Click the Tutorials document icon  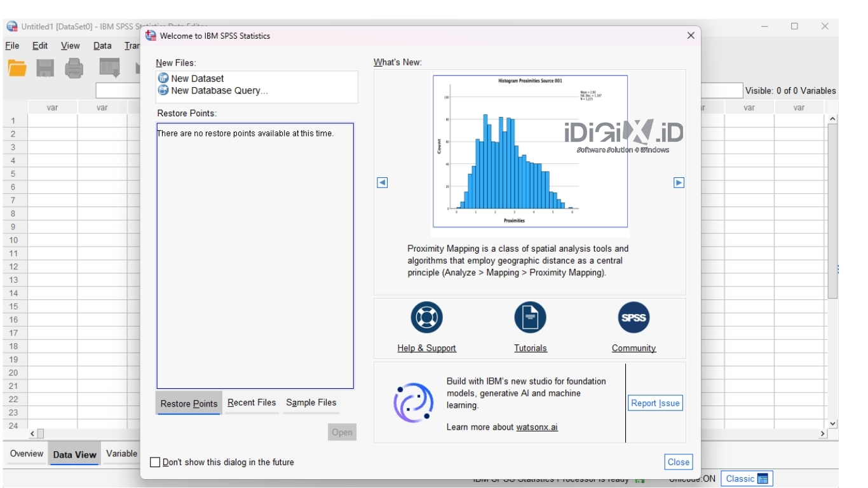coord(530,318)
